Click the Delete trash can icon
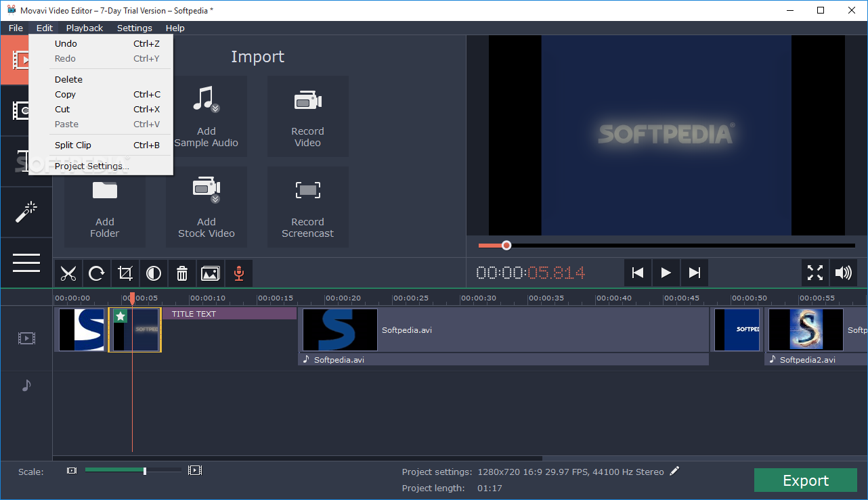 [182, 273]
